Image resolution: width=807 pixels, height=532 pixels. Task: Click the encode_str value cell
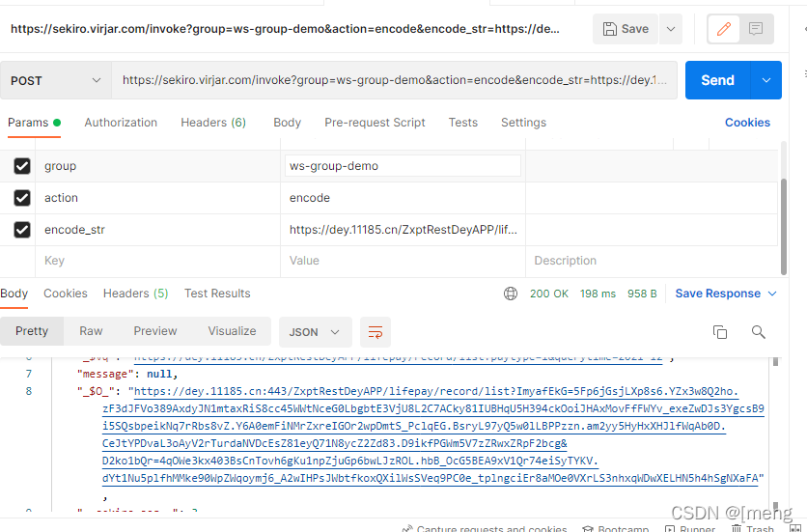[403, 230]
